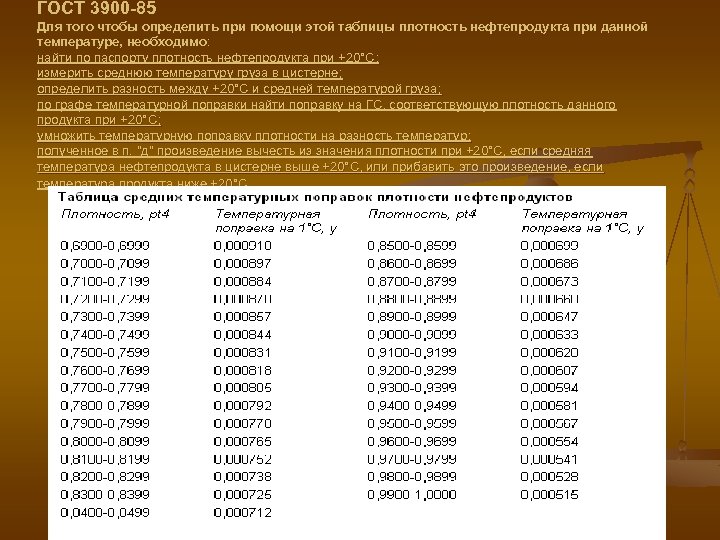Select density range cell 0,9600-0,9699

(x=412, y=441)
